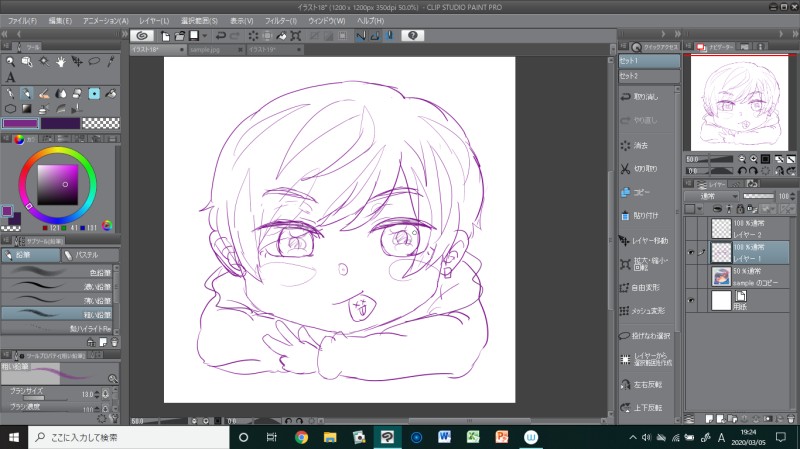This screenshot has width=800, height=449.
Task: Open ファイル(F) menu
Action: pyautogui.click(x=22, y=21)
